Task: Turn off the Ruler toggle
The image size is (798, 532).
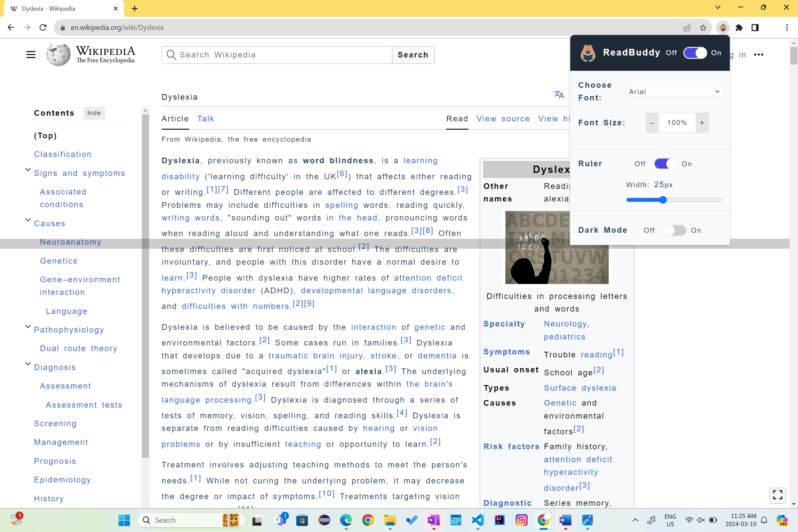Action: pyautogui.click(x=665, y=164)
